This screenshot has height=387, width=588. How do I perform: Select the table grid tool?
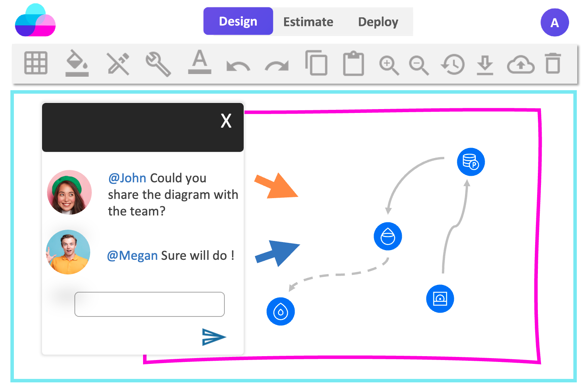tap(36, 64)
